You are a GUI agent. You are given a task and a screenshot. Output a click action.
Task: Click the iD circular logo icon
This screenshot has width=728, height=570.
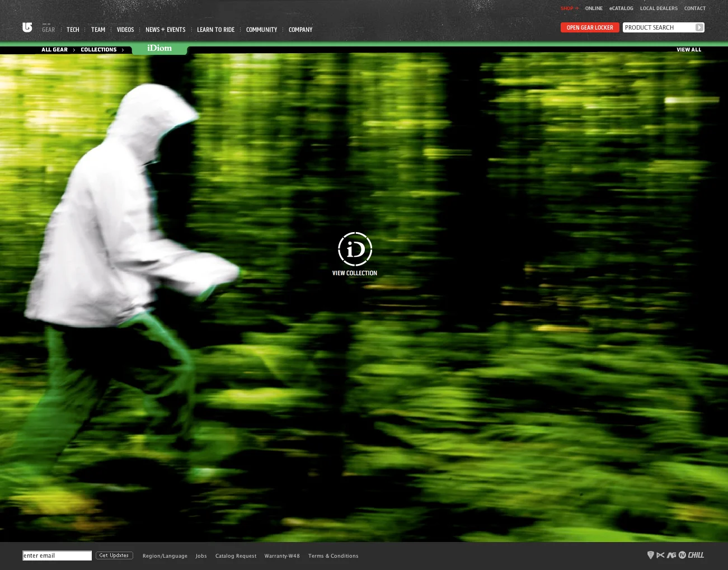pos(355,249)
